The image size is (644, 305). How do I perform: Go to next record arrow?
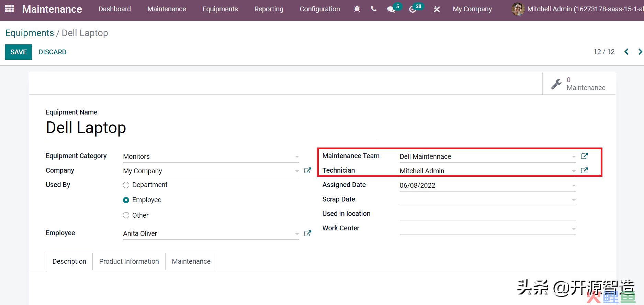pyautogui.click(x=640, y=52)
